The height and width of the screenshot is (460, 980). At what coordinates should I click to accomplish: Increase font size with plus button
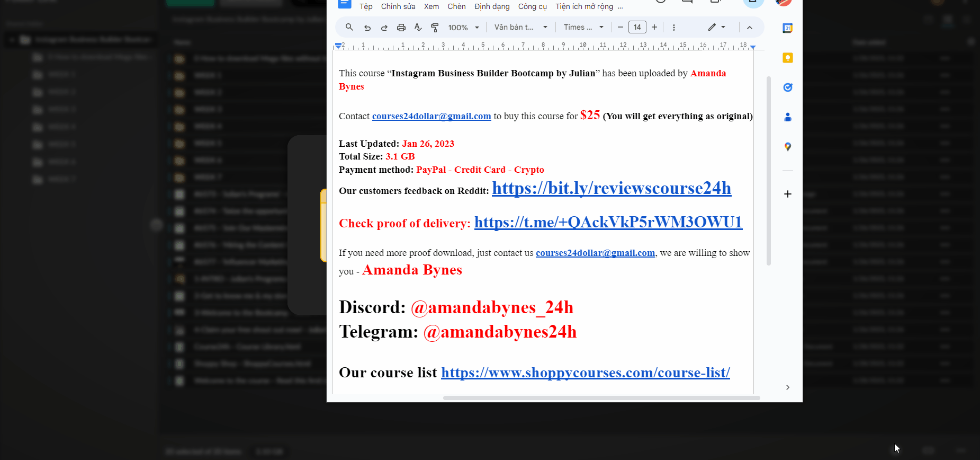coord(654,27)
